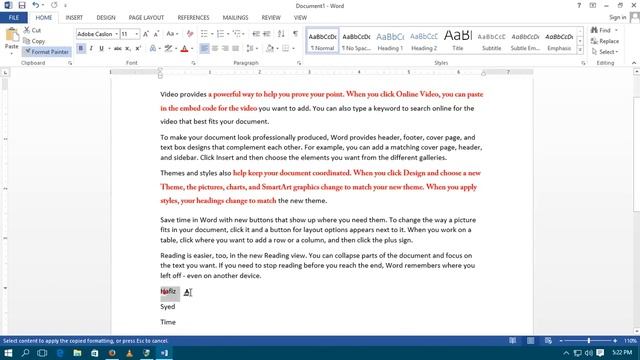Switch to the DESIGN tab
The image size is (640, 360).
pos(106,18)
